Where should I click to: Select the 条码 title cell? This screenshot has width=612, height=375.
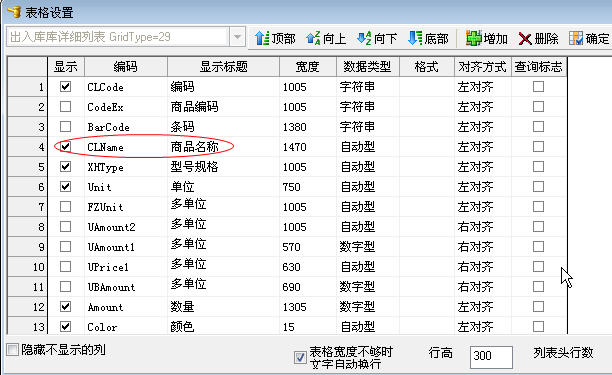pyautogui.click(x=224, y=126)
